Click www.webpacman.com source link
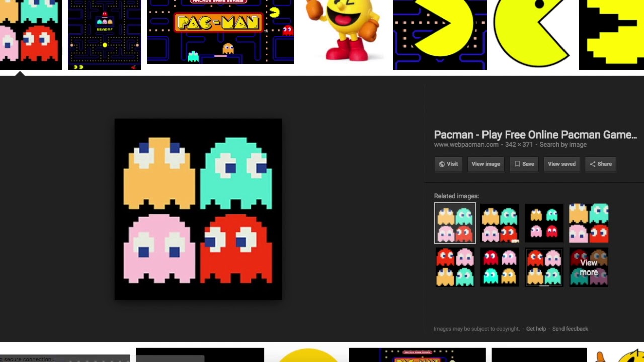This screenshot has width=644, height=362. [466, 145]
